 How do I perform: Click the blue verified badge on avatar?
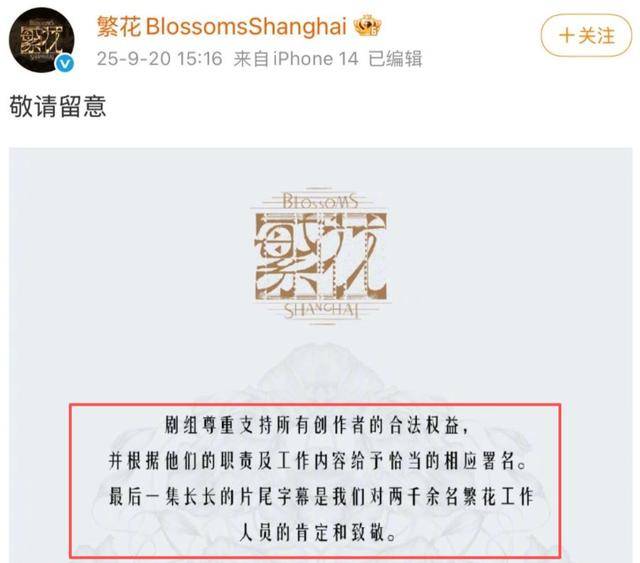[64, 65]
